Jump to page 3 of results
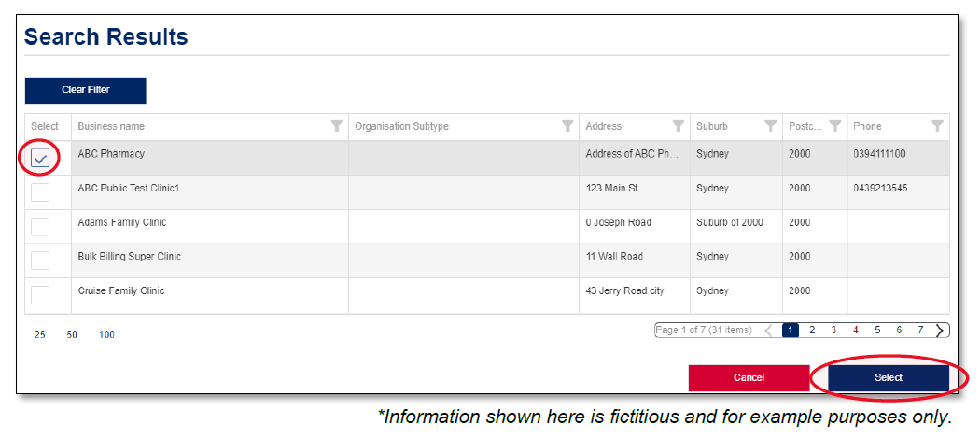 (833, 330)
